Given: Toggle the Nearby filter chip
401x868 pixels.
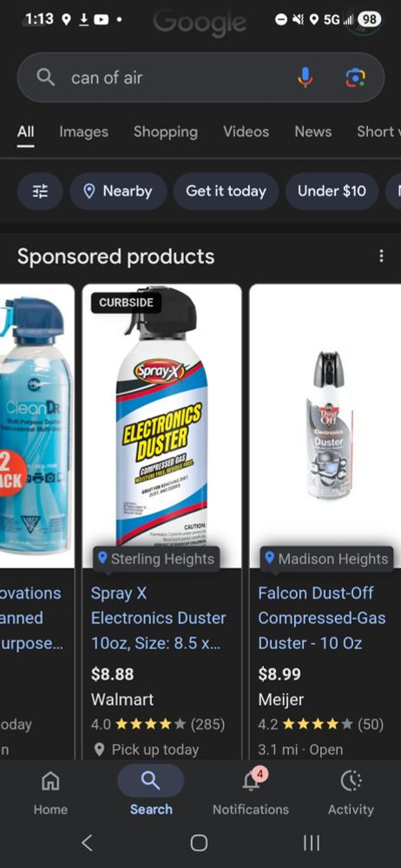Looking at the screenshot, I should pos(118,191).
